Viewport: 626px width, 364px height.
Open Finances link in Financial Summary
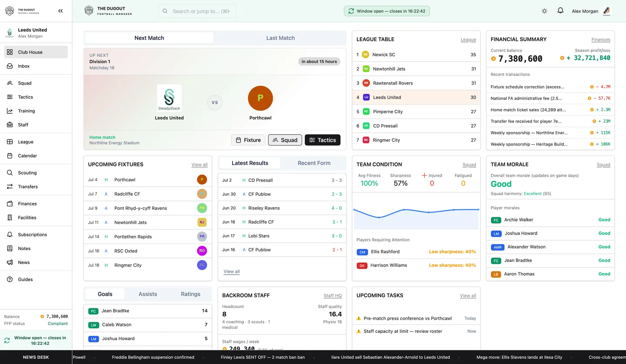pos(601,40)
